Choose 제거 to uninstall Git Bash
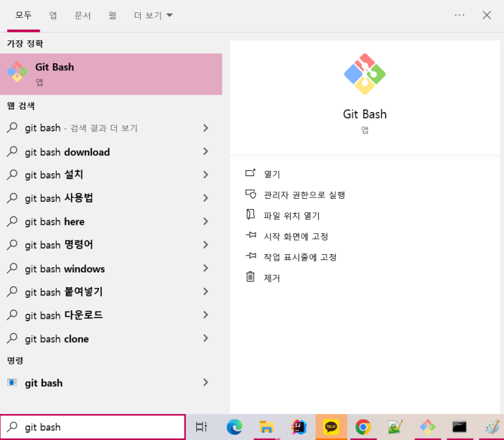Image resolution: width=504 pixels, height=440 pixels. pyautogui.click(x=272, y=278)
